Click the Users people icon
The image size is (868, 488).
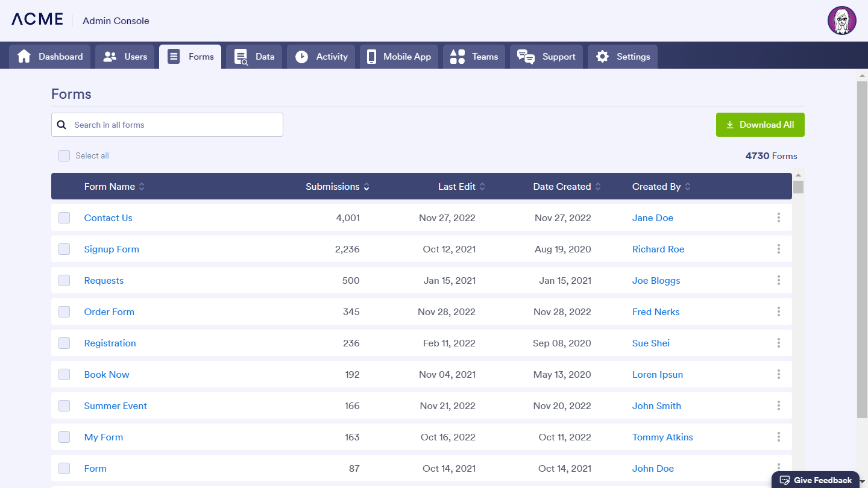tap(110, 57)
